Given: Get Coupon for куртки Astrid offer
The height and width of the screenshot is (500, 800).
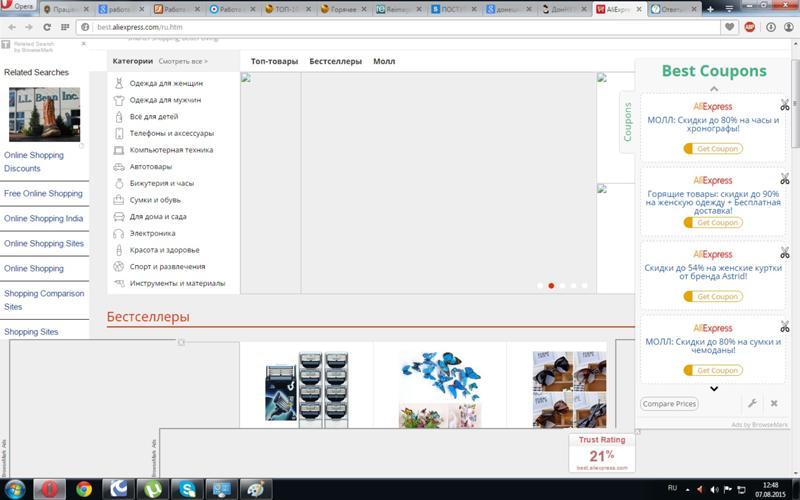Looking at the screenshot, I should point(713,296).
